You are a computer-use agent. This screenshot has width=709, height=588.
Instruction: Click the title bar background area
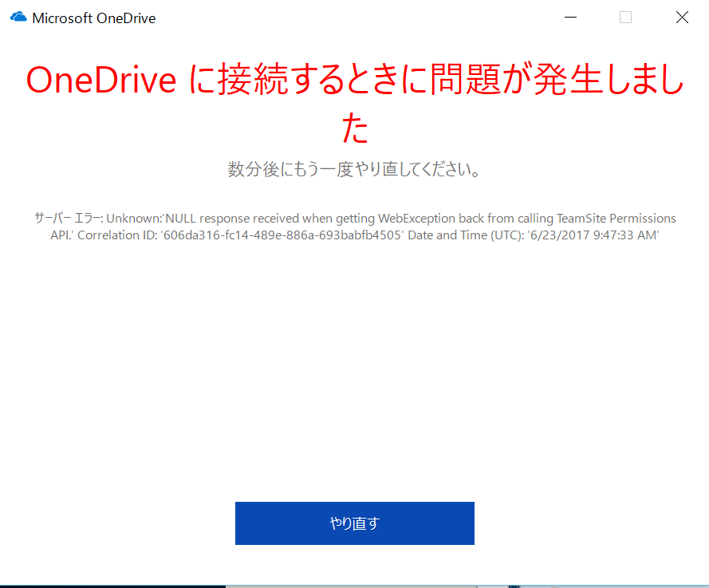click(359, 17)
